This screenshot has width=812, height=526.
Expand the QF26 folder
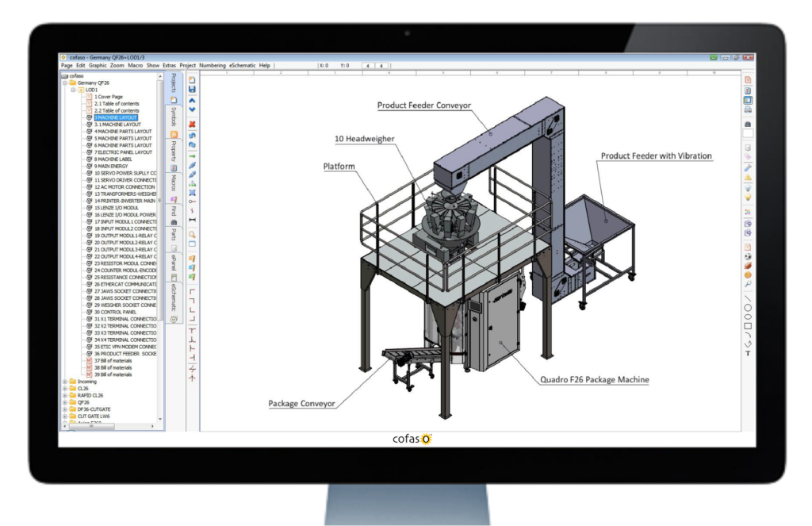coord(65,403)
